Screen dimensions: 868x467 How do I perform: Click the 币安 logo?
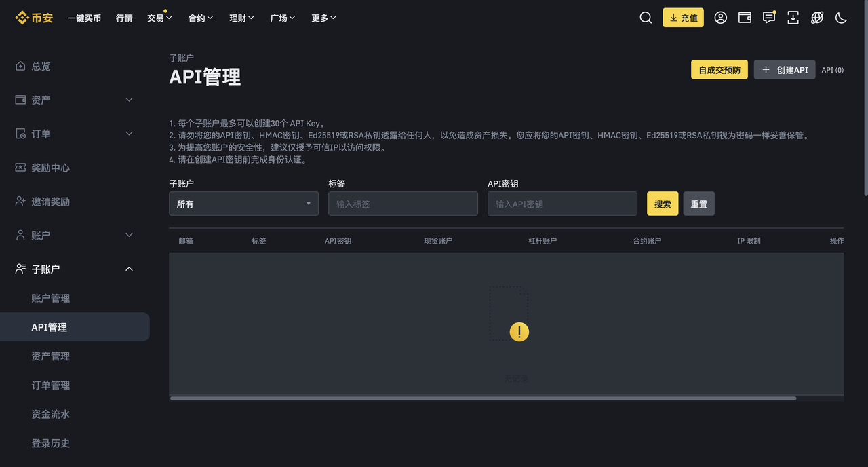coord(34,18)
